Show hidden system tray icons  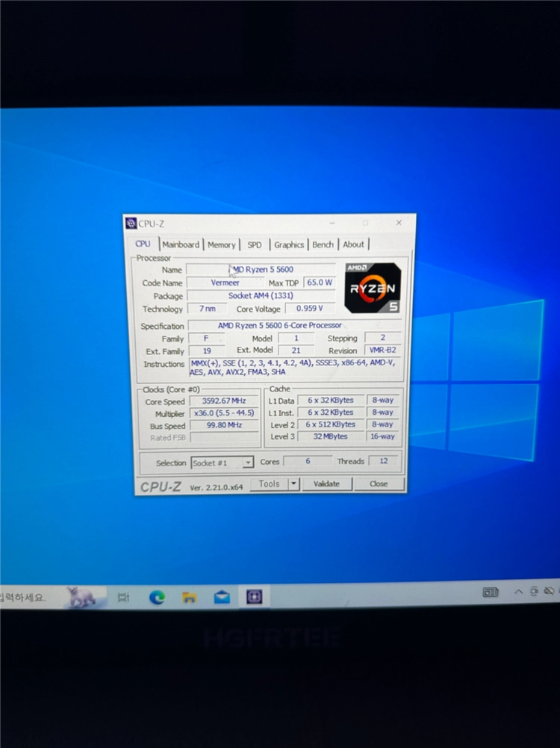click(x=518, y=592)
